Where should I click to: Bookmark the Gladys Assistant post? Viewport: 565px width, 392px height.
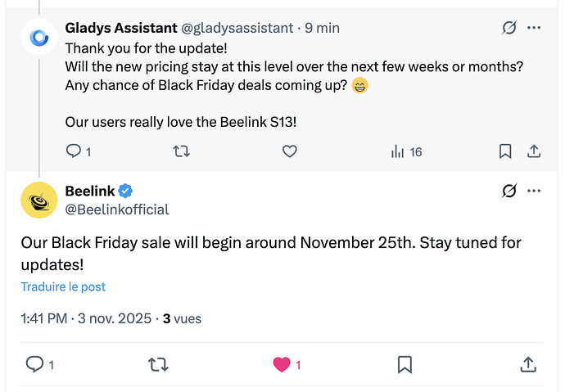point(505,151)
